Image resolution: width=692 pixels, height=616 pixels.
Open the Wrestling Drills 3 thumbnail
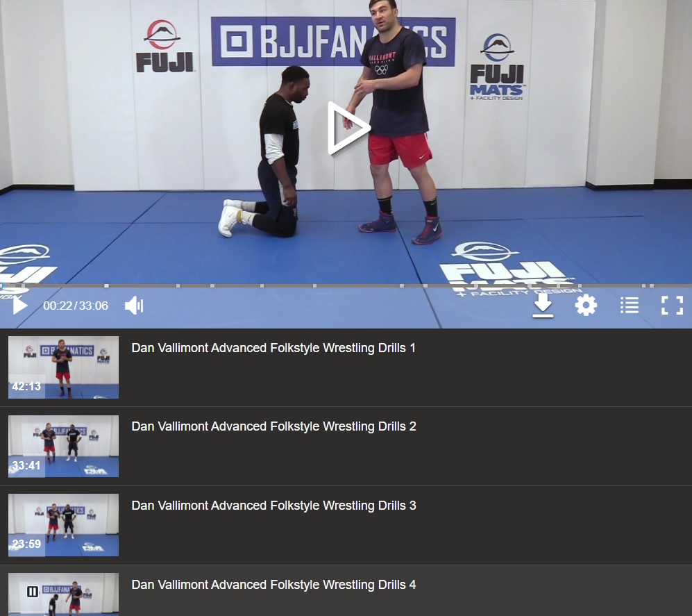[x=64, y=525]
